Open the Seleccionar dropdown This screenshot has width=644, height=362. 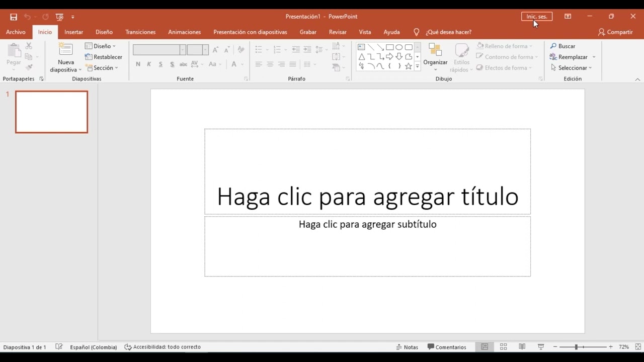(x=571, y=68)
